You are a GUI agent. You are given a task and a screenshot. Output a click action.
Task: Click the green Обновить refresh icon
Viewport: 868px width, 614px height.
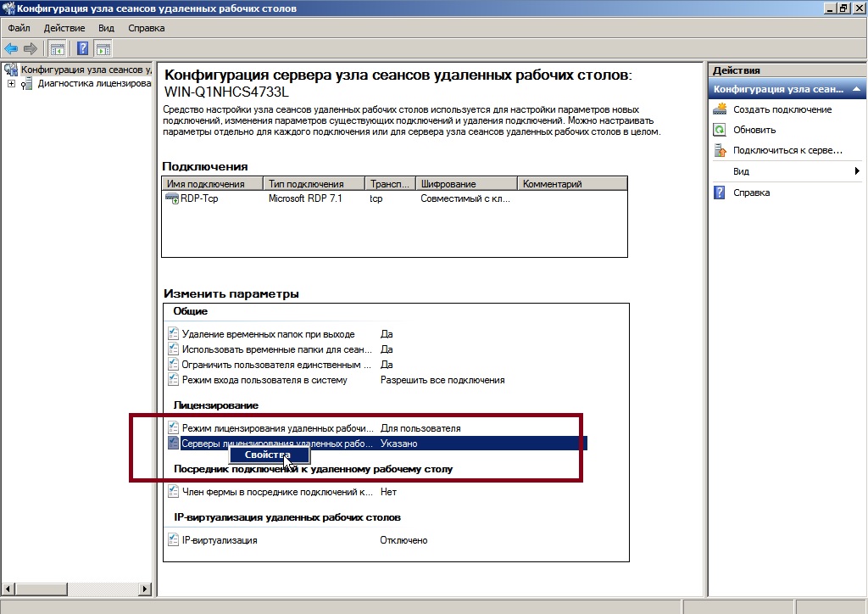pos(720,130)
